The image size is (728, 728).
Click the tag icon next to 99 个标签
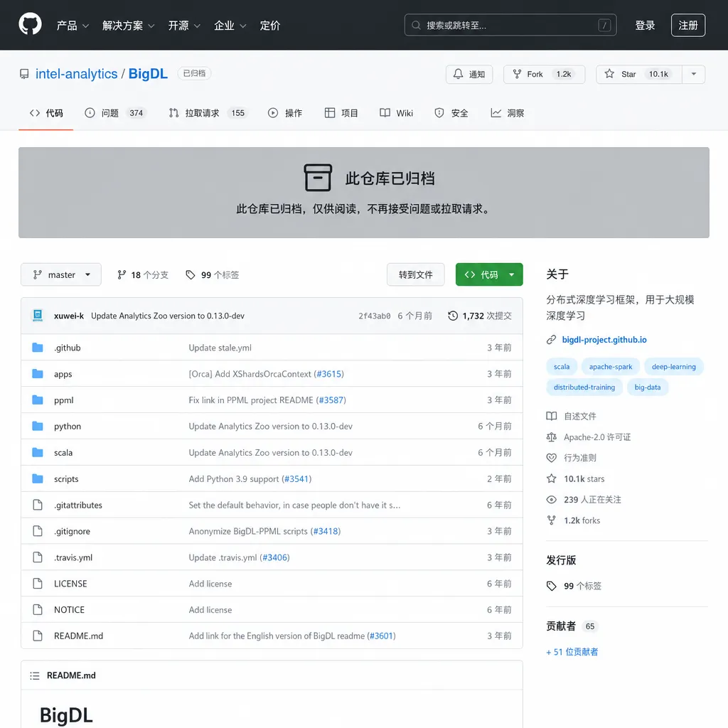pyautogui.click(x=191, y=275)
